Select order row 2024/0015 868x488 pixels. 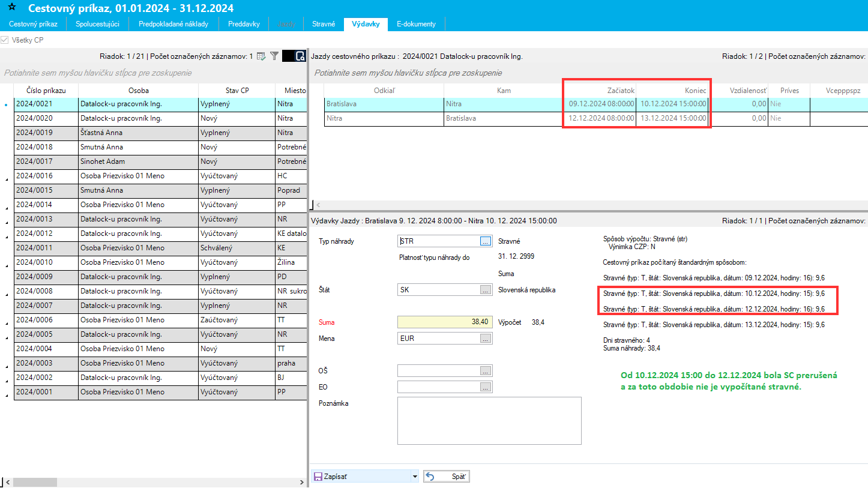click(160, 190)
